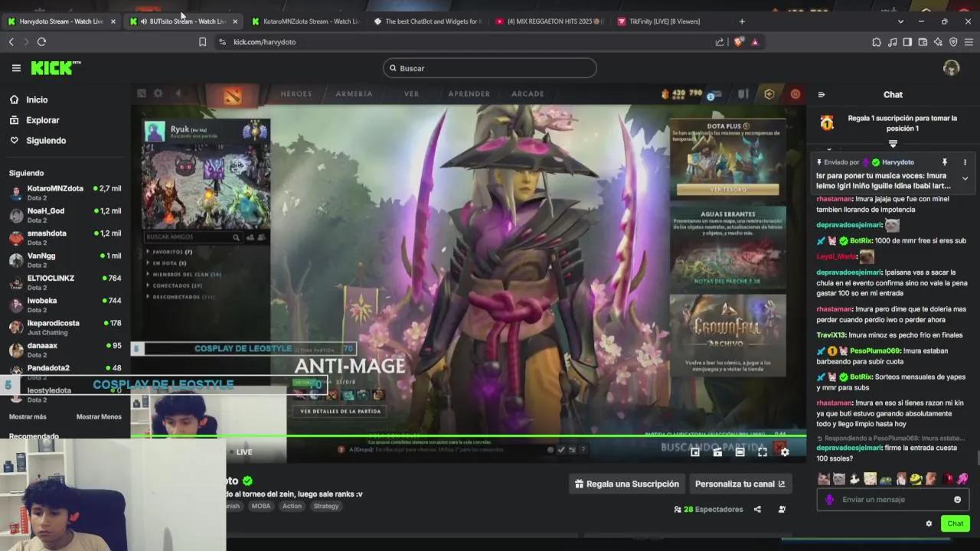This screenshot has height=551, width=980.
Task: Go back in browser history
Action: pyautogui.click(x=11, y=42)
